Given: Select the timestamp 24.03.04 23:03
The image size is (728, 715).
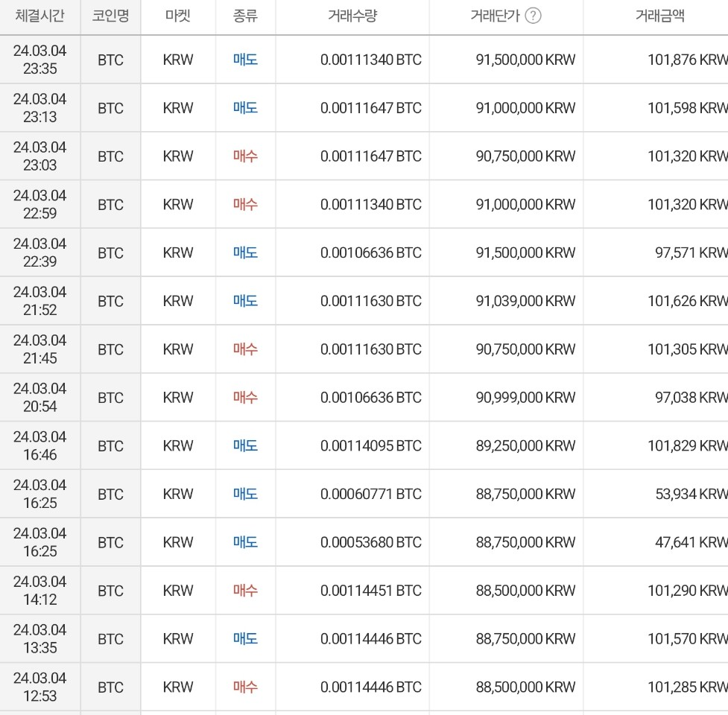Looking at the screenshot, I should pyautogui.click(x=40, y=156).
